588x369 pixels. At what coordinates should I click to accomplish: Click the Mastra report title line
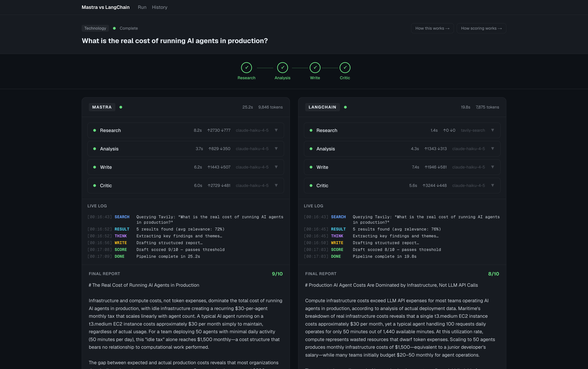click(144, 285)
